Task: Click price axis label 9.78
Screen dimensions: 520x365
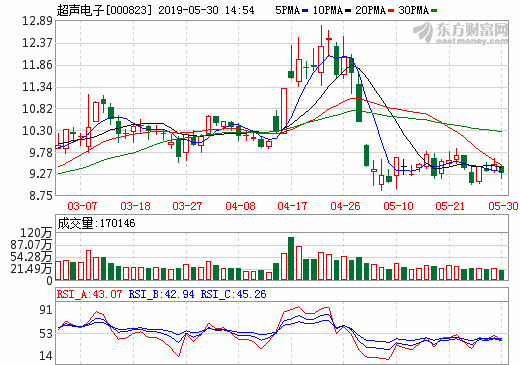Action: click(41, 153)
